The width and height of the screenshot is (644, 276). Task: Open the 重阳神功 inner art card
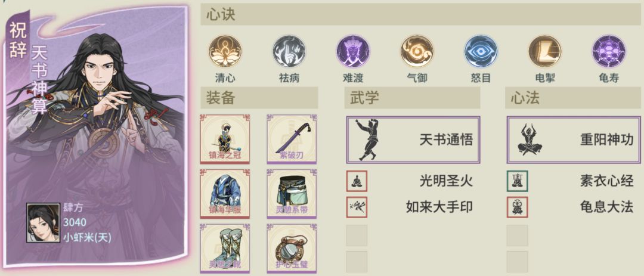click(x=574, y=139)
